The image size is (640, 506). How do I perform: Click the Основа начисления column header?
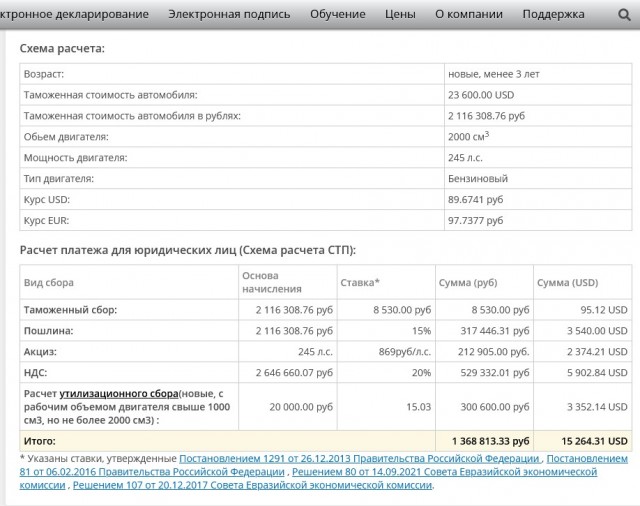click(x=272, y=282)
